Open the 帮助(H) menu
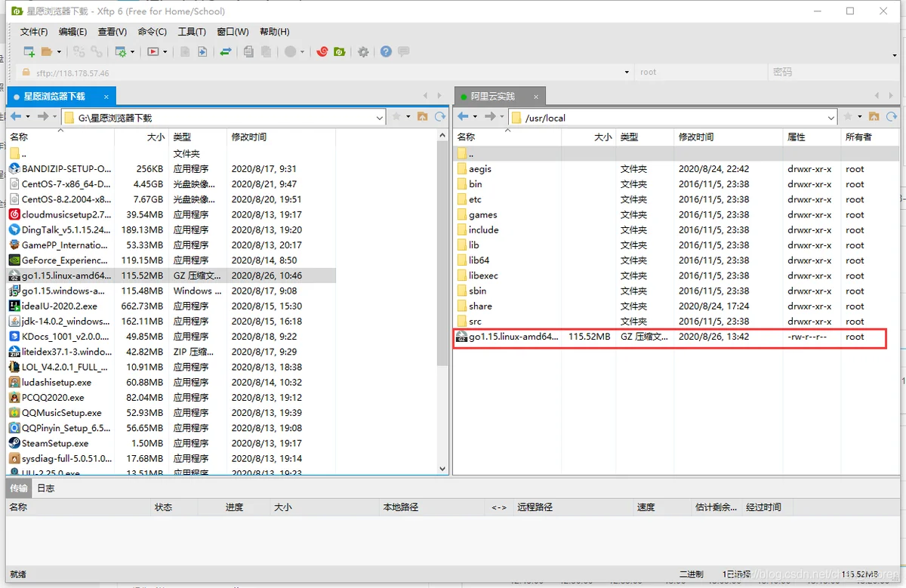Viewport: 906px width, 588px height. click(x=274, y=32)
